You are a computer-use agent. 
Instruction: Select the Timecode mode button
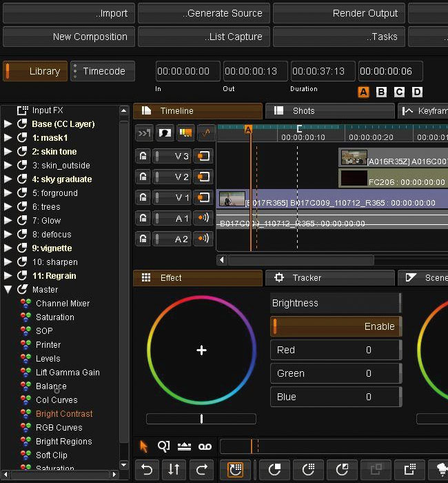[103, 71]
